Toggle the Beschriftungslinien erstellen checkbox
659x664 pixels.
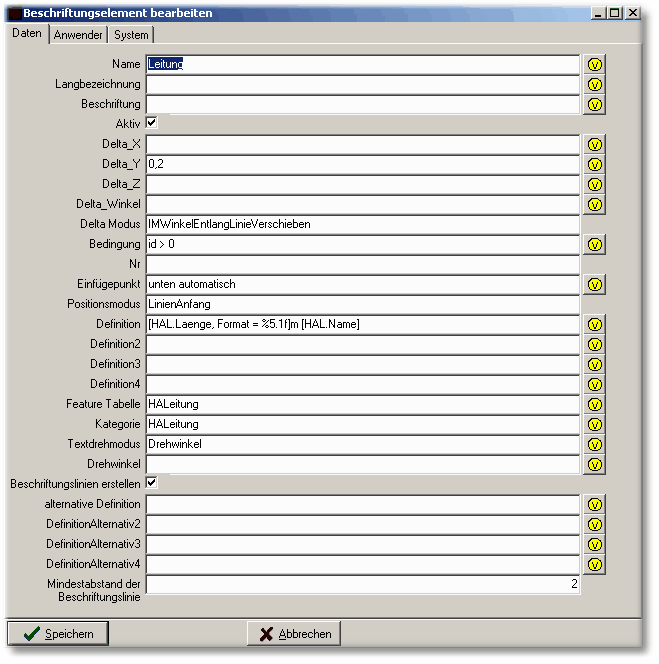click(x=152, y=483)
